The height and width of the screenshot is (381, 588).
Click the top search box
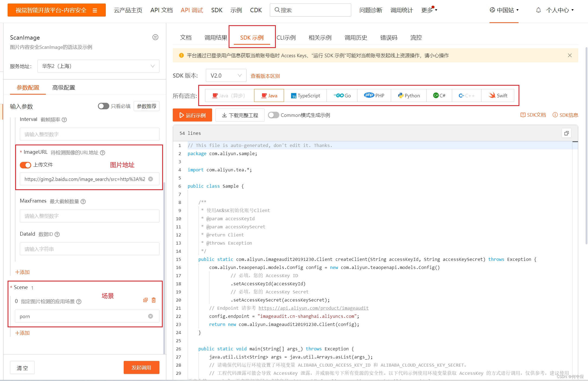coord(310,10)
